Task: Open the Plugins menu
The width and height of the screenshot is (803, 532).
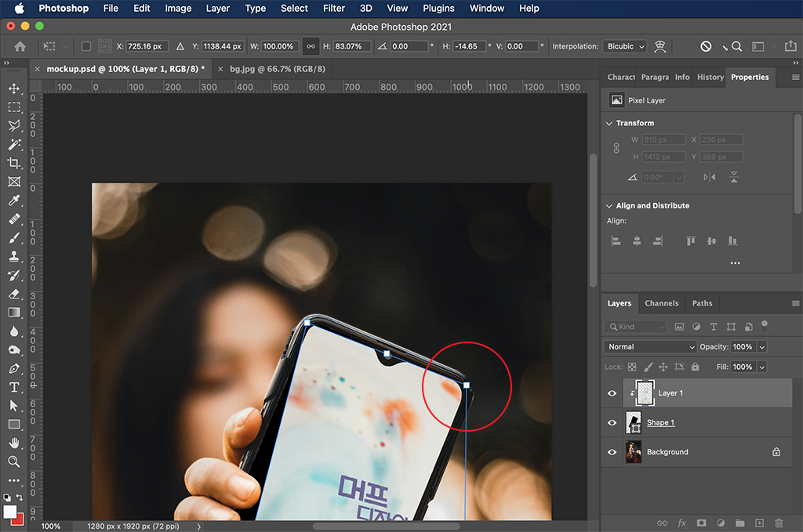Action: click(x=438, y=8)
